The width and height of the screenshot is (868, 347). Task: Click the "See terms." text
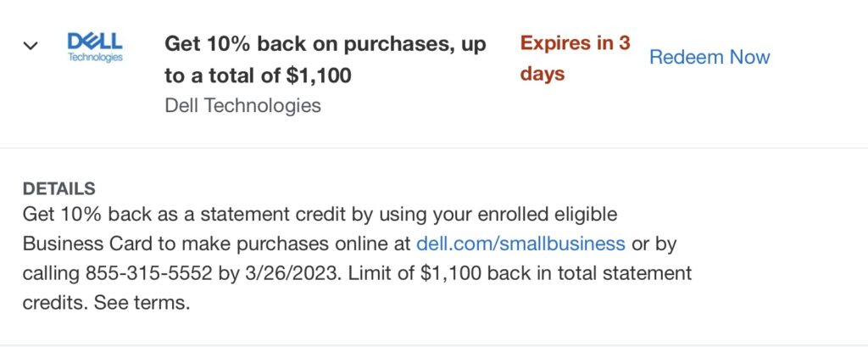(142, 303)
